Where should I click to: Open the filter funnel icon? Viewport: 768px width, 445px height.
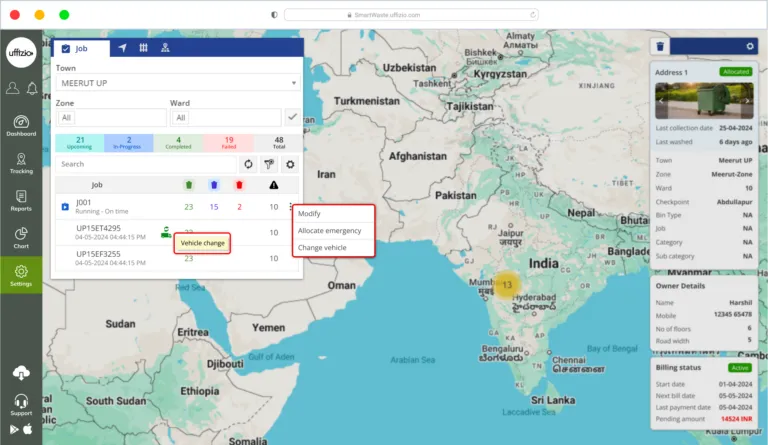click(268, 164)
